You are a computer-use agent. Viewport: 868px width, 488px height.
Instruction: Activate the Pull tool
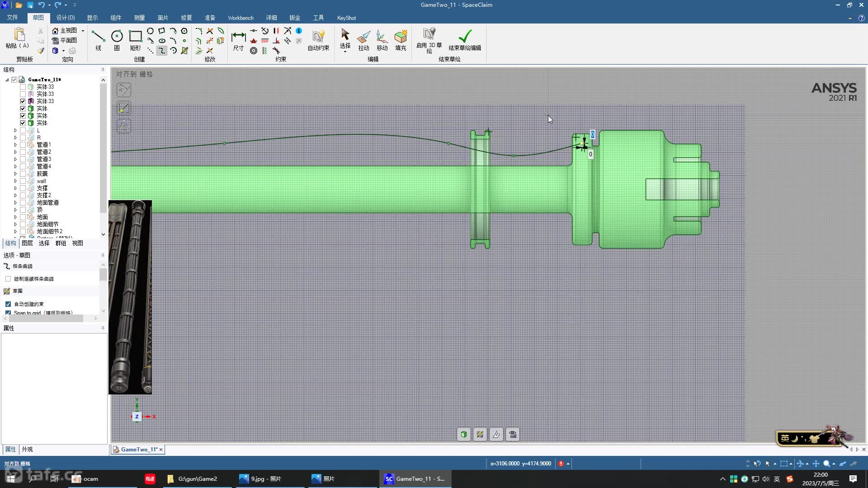[x=363, y=40]
